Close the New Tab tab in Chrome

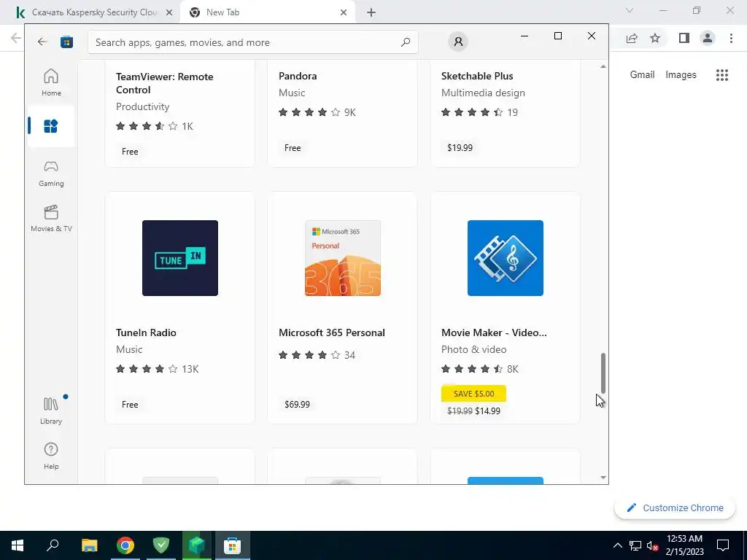344,13
